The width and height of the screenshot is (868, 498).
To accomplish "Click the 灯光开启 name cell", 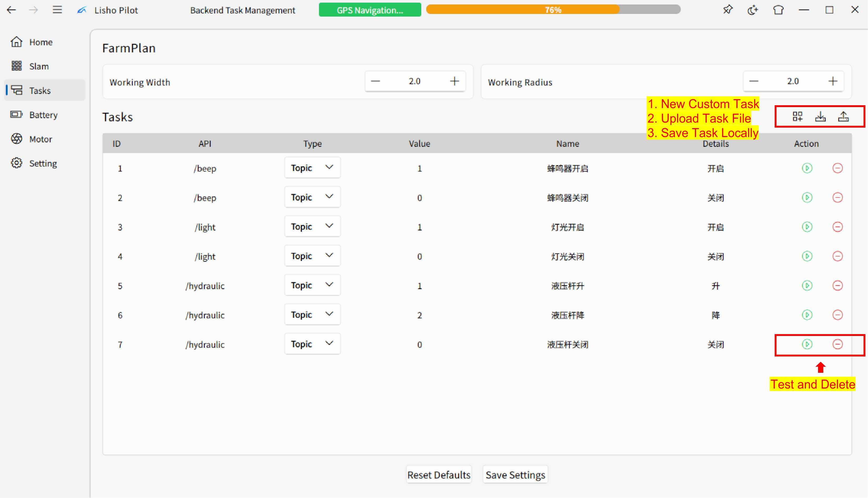I will 567,227.
